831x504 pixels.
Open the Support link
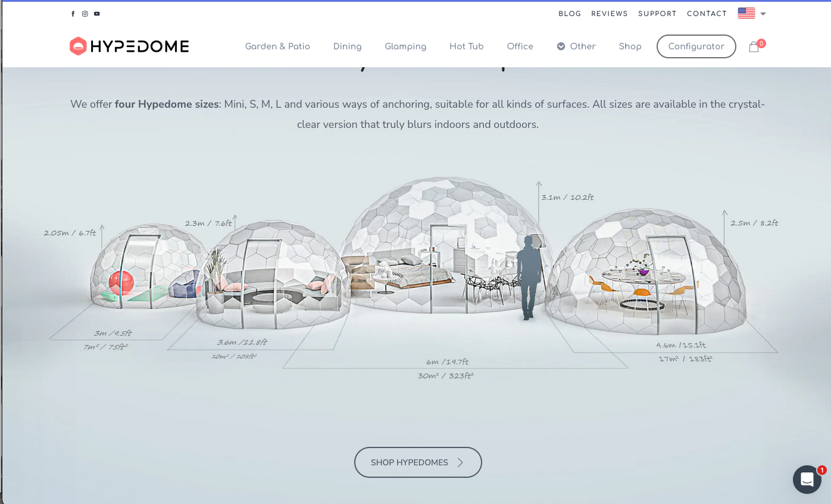657,14
